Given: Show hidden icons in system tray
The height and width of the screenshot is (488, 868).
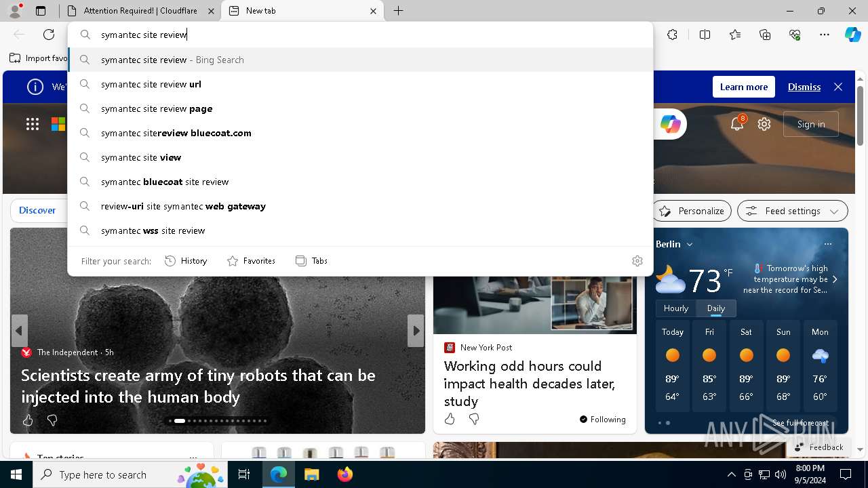Looking at the screenshot, I should coord(731,474).
